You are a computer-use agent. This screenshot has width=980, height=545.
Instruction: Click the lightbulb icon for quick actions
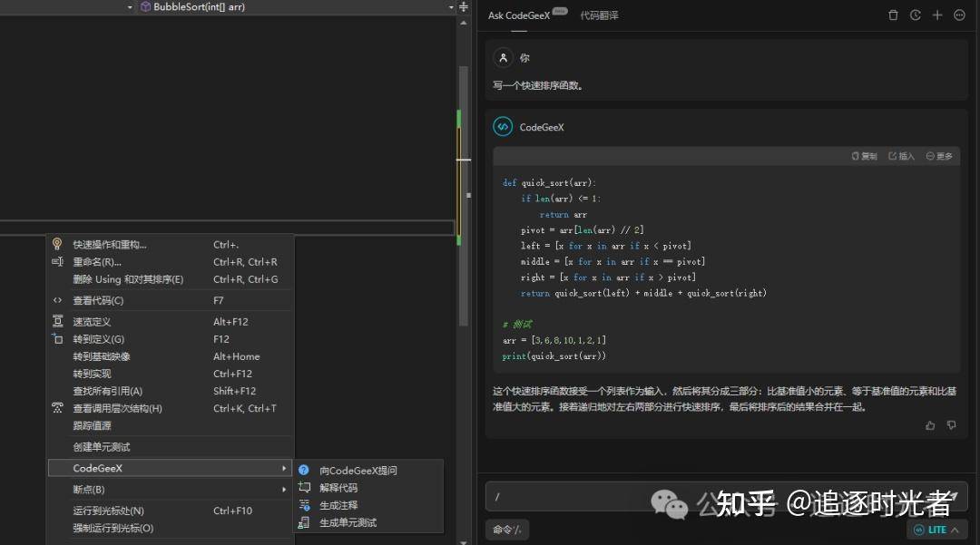click(x=57, y=244)
